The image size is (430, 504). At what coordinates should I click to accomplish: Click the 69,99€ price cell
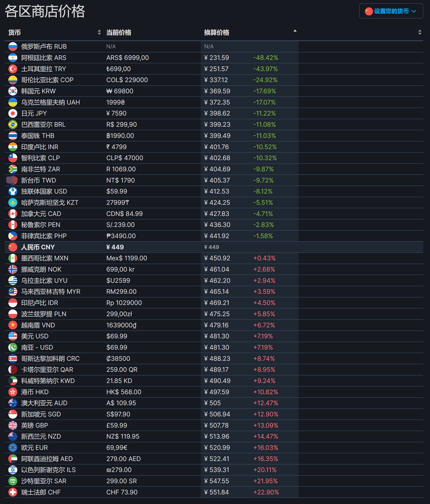[117, 448]
